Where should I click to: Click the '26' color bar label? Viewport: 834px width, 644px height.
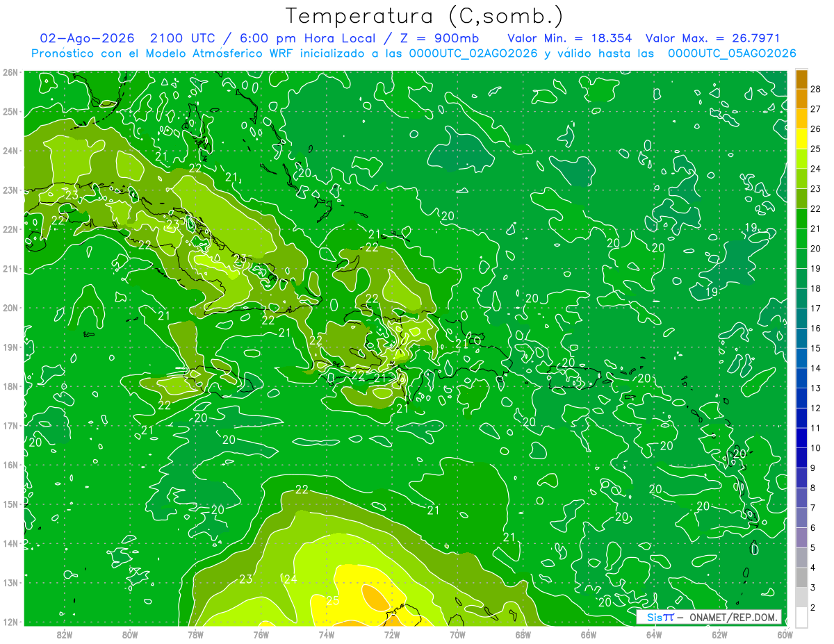point(816,129)
